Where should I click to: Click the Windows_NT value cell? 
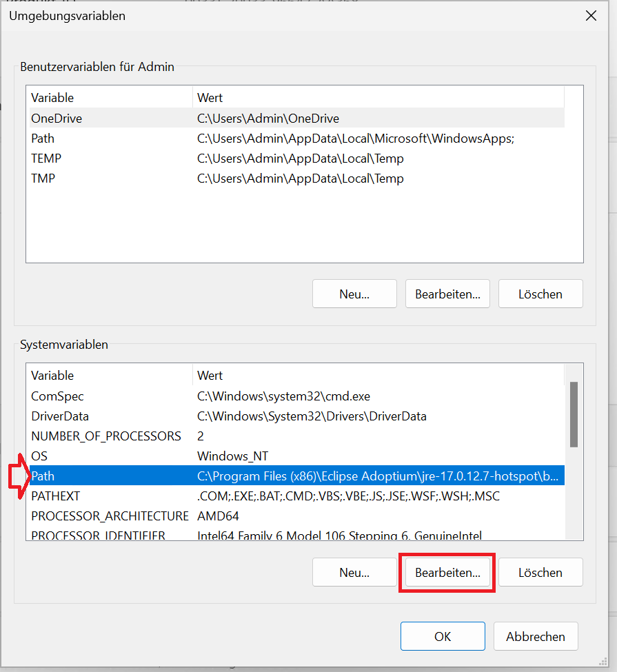point(233,456)
